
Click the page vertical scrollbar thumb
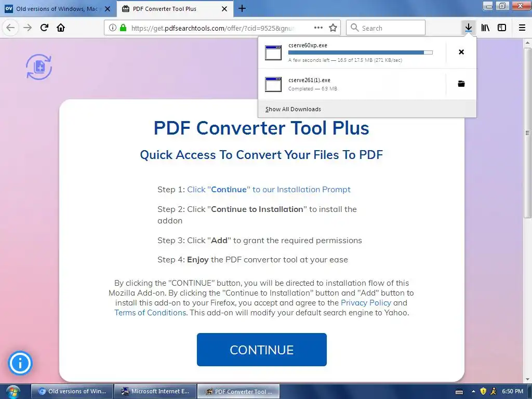point(527,132)
